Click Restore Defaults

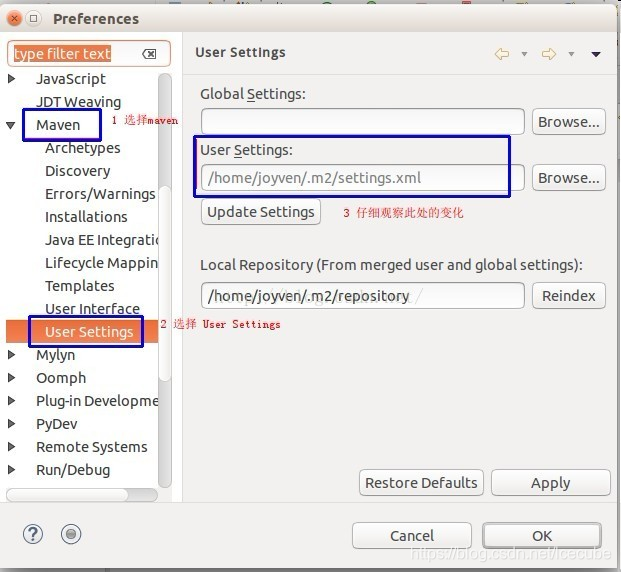[x=421, y=482]
